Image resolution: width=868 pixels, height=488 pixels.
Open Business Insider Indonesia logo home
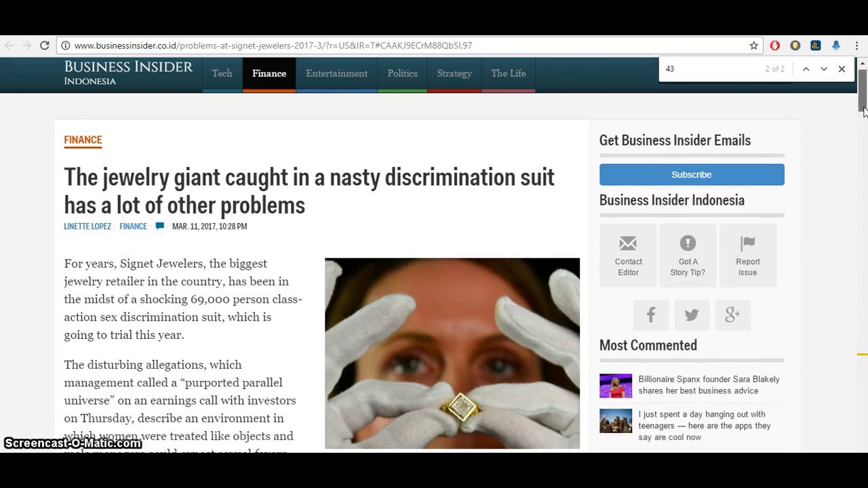pos(128,73)
